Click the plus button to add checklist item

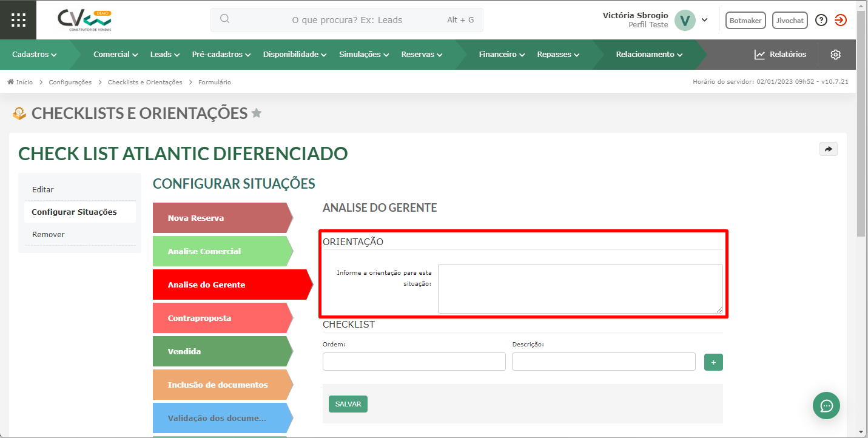713,362
